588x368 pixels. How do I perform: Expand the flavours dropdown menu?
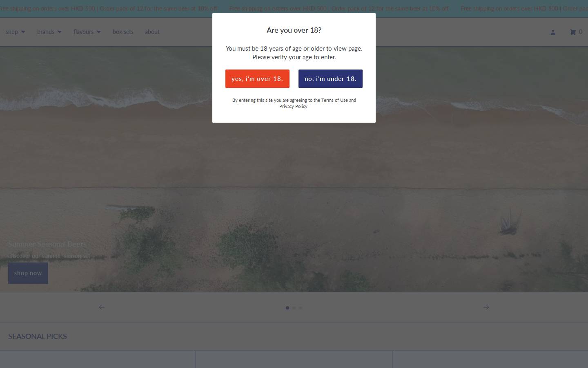[x=87, y=32]
